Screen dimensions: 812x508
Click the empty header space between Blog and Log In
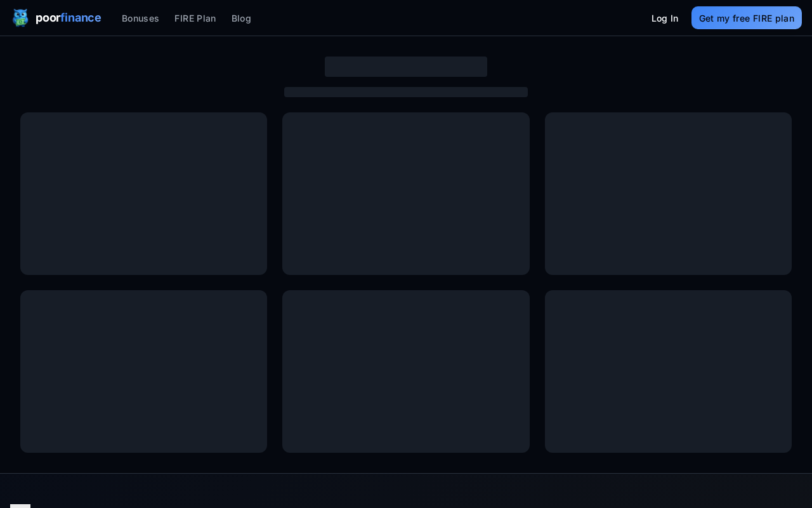click(444, 18)
